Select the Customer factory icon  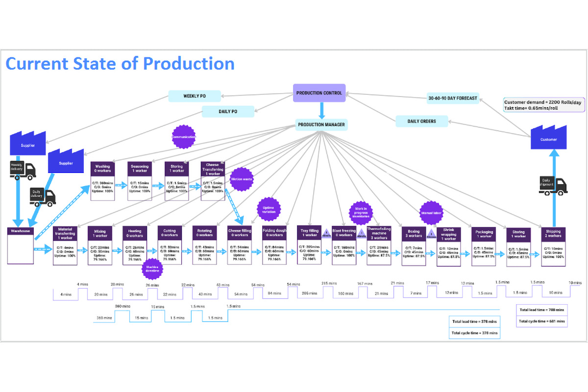pos(549,136)
